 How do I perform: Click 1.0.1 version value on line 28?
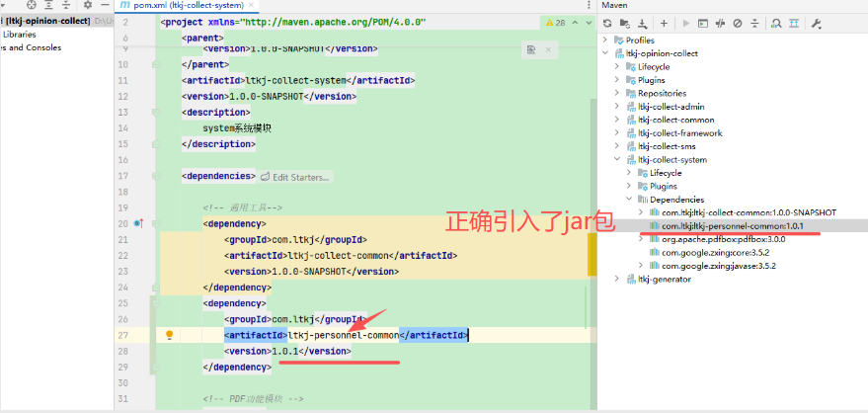tap(284, 351)
